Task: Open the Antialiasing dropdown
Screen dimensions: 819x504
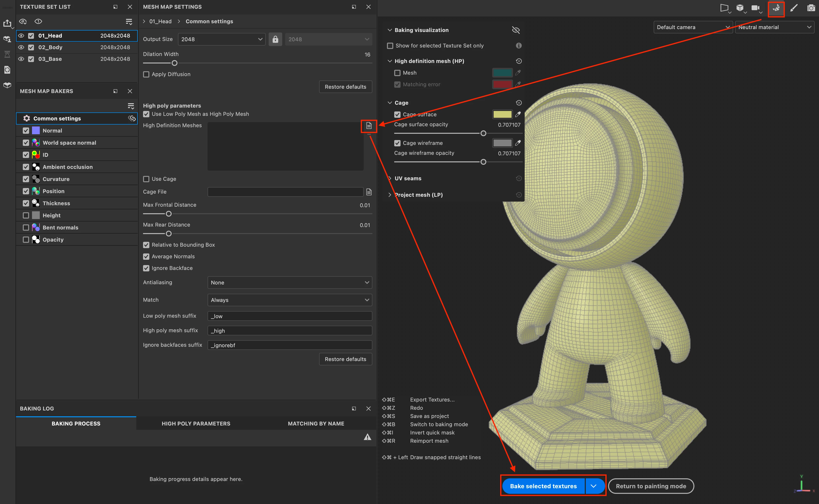Action: coord(289,282)
